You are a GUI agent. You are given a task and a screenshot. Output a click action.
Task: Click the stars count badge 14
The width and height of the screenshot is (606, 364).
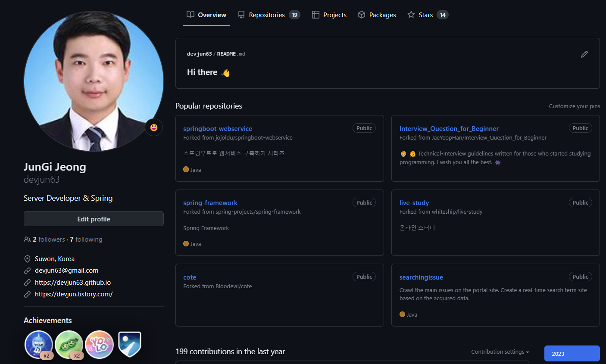point(443,15)
